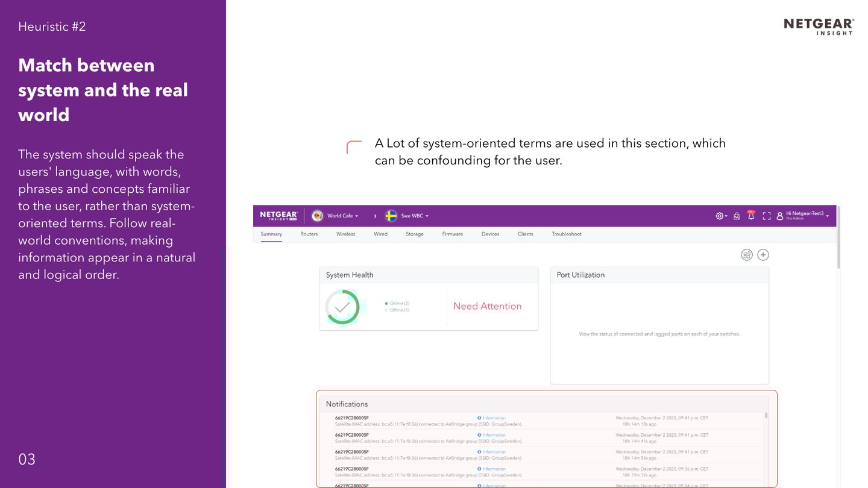
Task: Click the Offline (1) legend entry
Action: coord(397,310)
